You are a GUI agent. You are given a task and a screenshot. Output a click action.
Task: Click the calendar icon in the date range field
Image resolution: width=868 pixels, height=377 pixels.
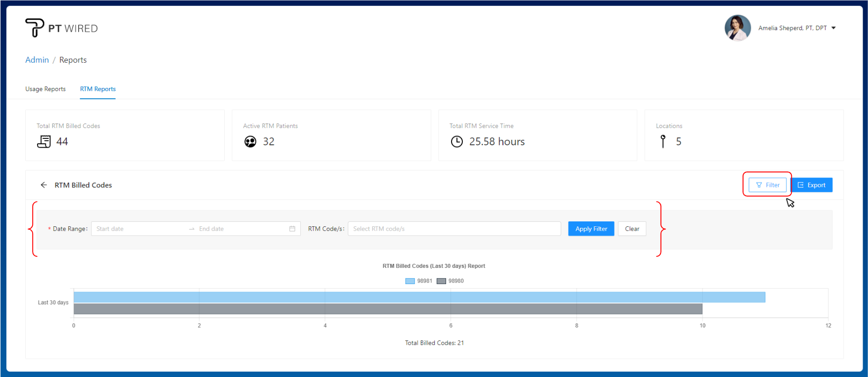pyautogui.click(x=292, y=229)
